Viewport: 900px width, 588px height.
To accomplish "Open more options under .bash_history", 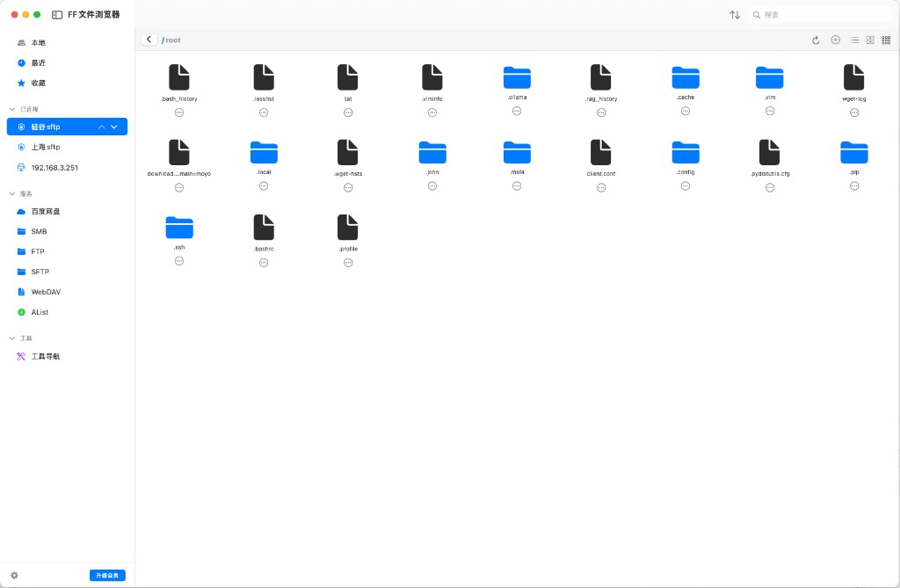I will (179, 113).
